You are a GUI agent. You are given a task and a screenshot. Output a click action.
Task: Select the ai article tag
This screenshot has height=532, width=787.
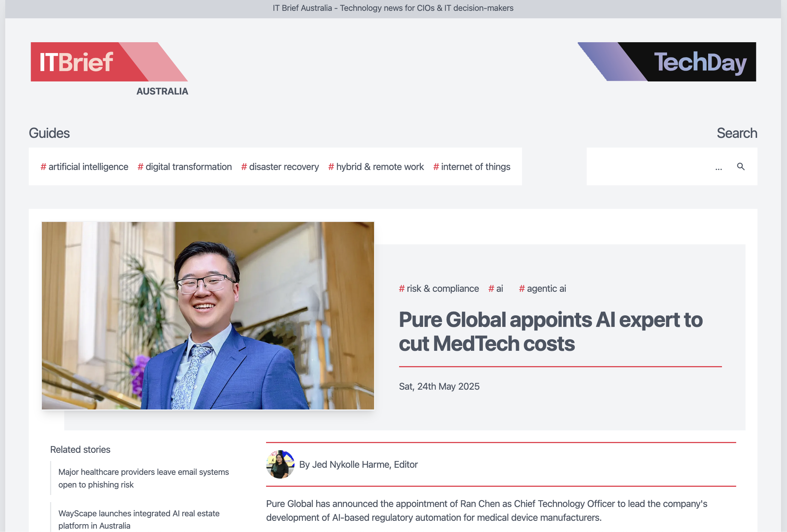[x=496, y=288]
